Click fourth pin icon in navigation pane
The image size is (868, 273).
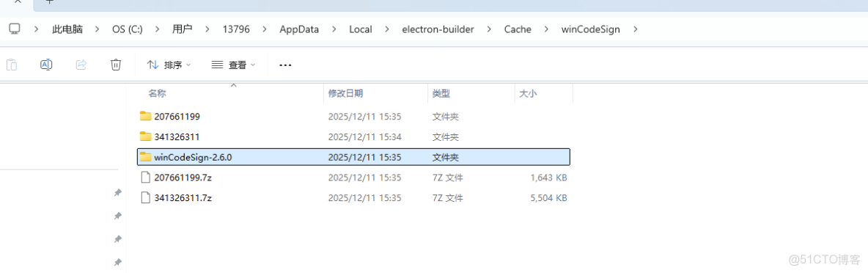pyautogui.click(x=117, y=262)
